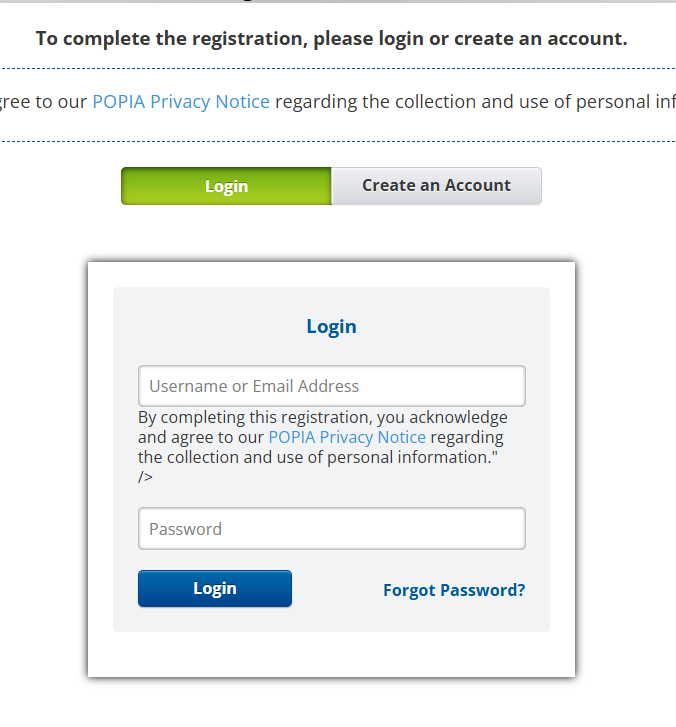Click into the Password field
This screenshot has width=676, height=727.
click(331, 529)
